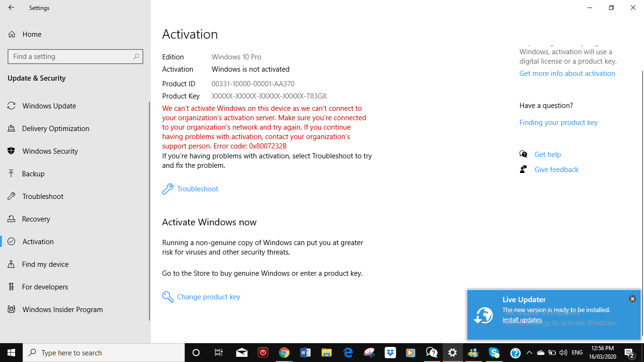Image resolution: width=644 pixels, height=362 pixels.
Task: Open the Action Center notifications icon
Action: pos(629,353)
